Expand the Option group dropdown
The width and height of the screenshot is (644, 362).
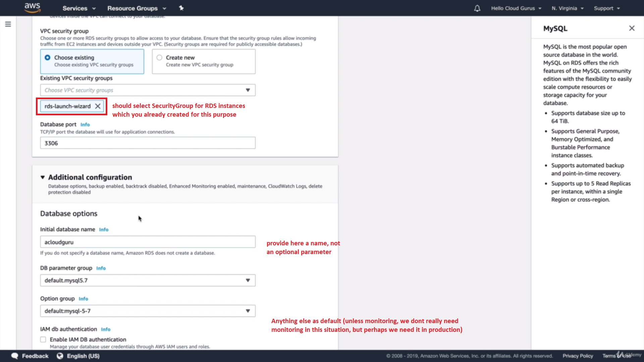click(x=148, y=311)
